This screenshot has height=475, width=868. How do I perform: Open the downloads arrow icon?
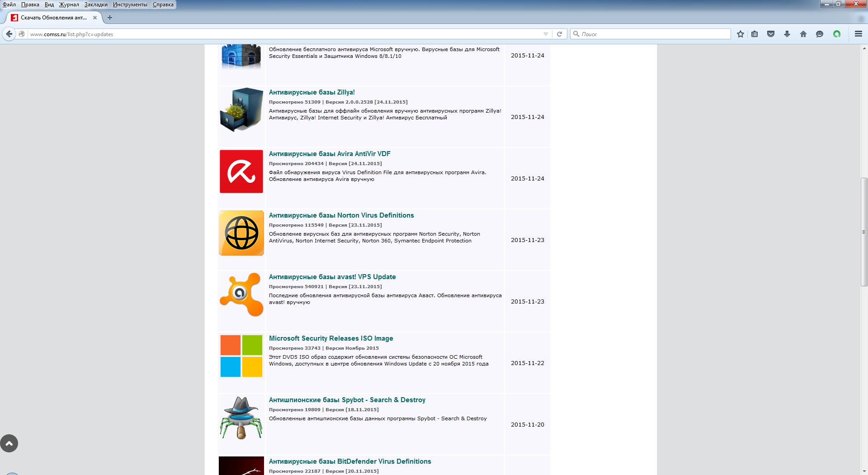tap(787, 34)
